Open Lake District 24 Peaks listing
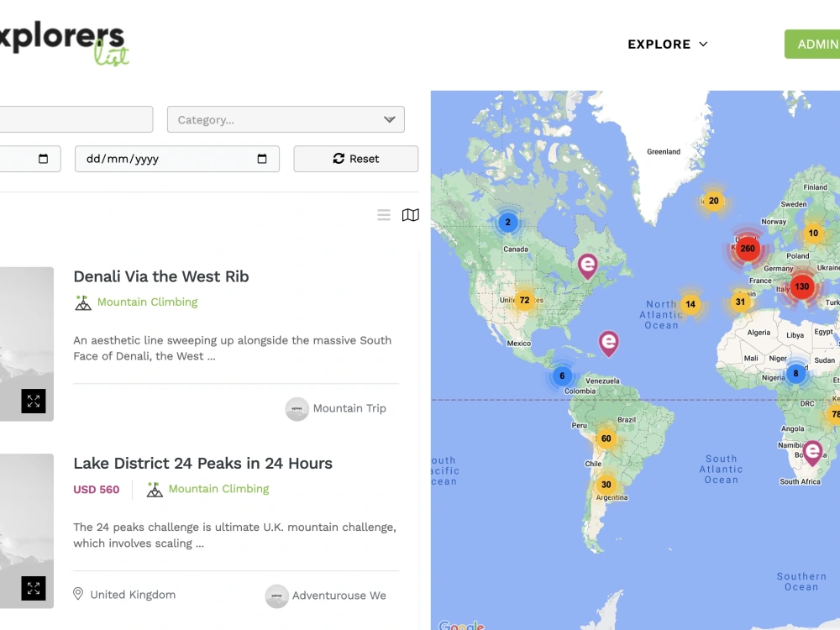Image resolution: width=840 pixels, height=630 pixels. click(x=202, y=464)
